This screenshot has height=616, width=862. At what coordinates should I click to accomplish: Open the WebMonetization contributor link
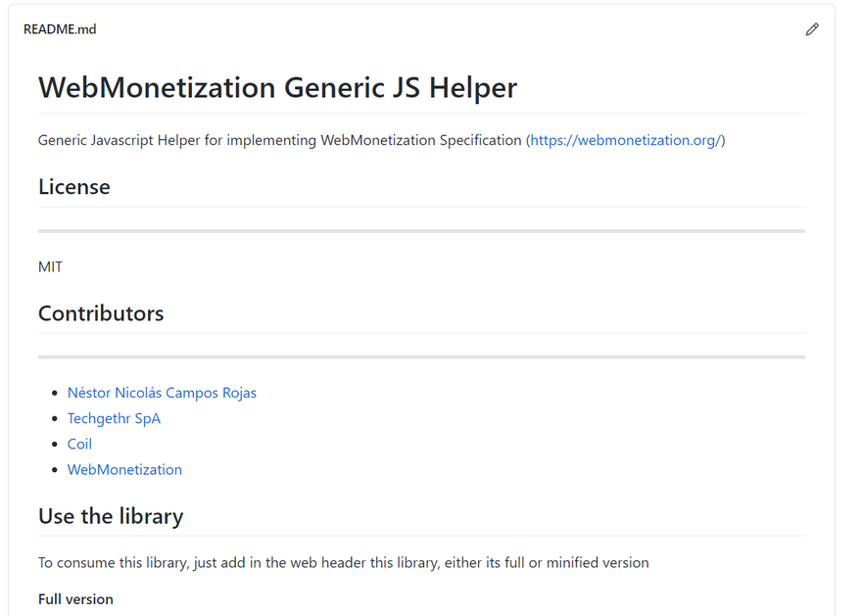point(124,469)
